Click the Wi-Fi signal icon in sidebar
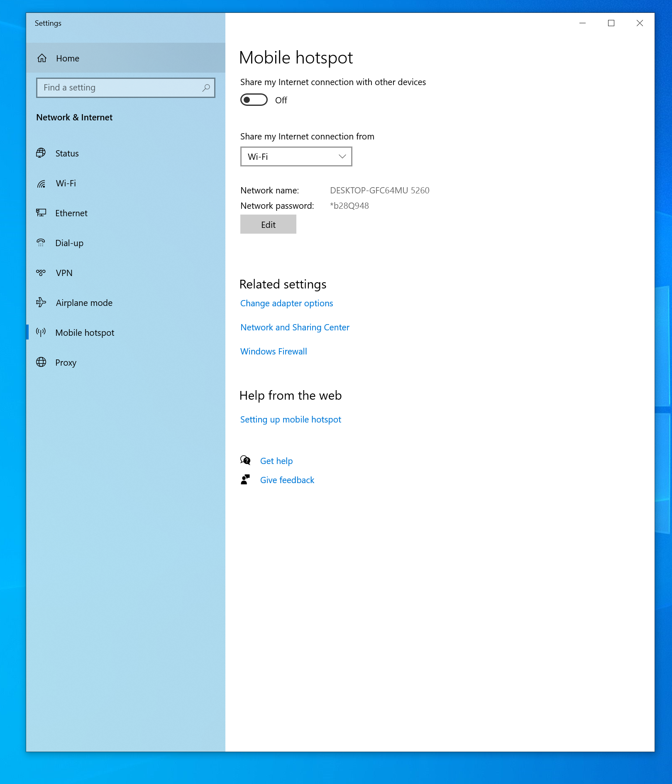 [x=41, y=183]
